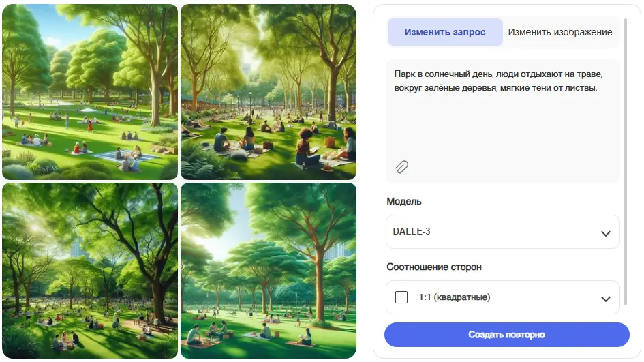Click the square aspect ratio icon
Screen dimensions: 644x362
tap(401, 297)
